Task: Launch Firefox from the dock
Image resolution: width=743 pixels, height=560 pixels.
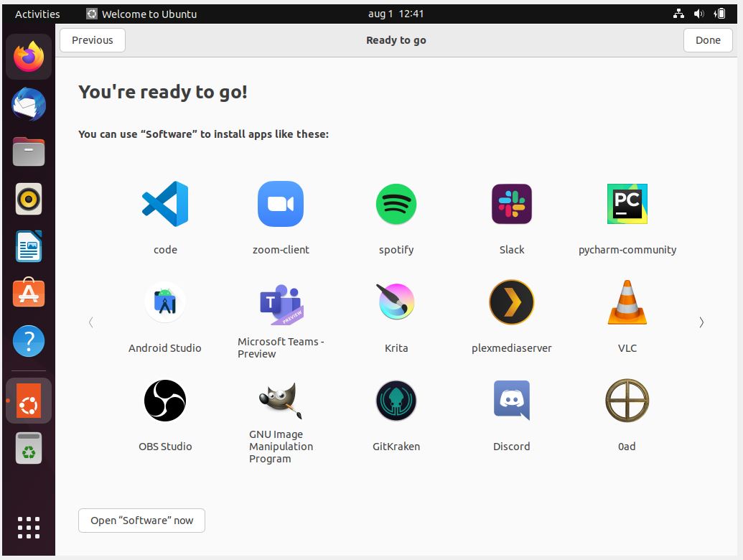Action: 29,57
